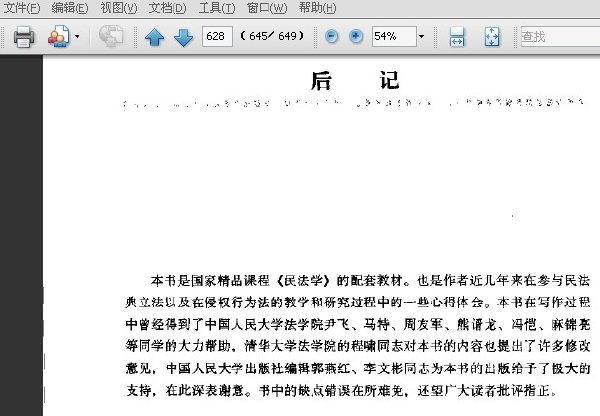Open the 窗口(W) menu

point(267,8)
